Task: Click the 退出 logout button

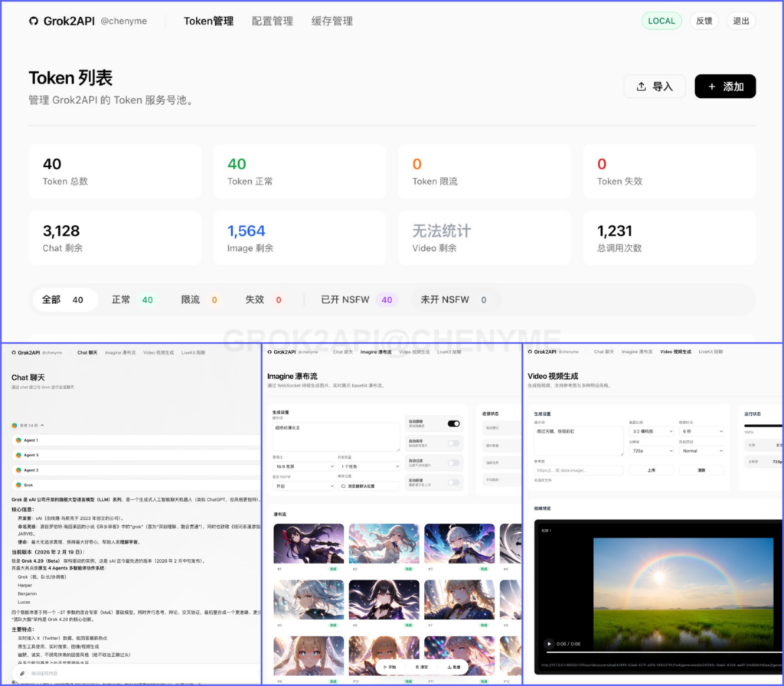Action: (741, 21)
